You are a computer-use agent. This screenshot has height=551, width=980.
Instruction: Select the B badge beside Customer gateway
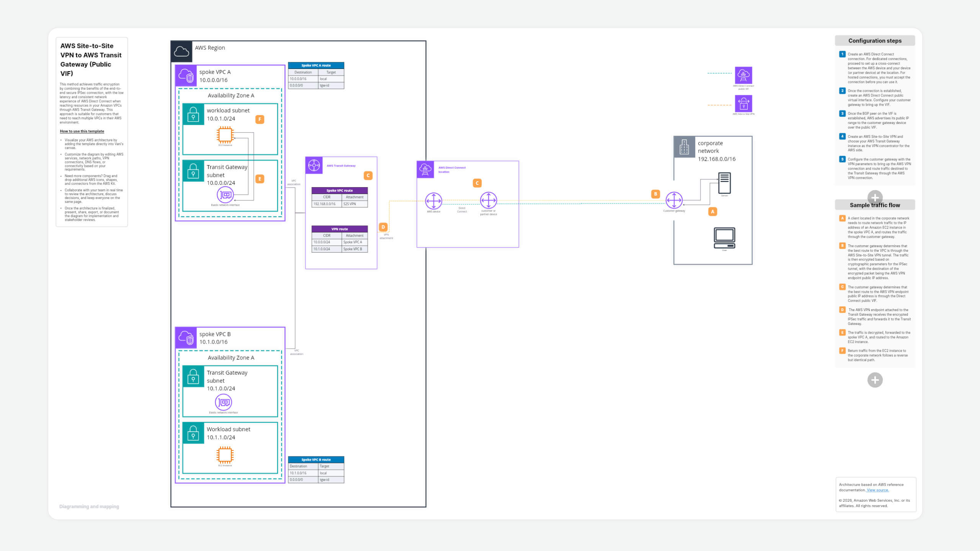[x=656, y=194]
